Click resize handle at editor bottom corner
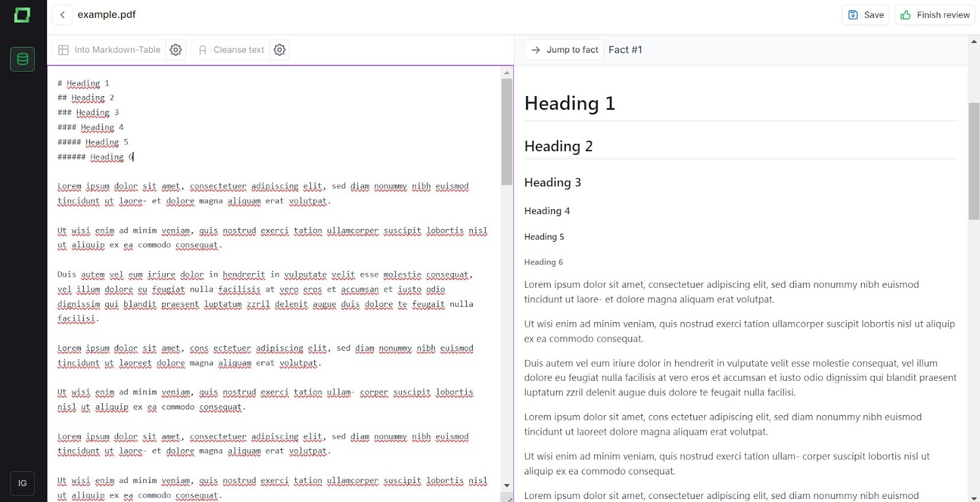Viewport: 980px width, 502px height. (x=507, y=498)
